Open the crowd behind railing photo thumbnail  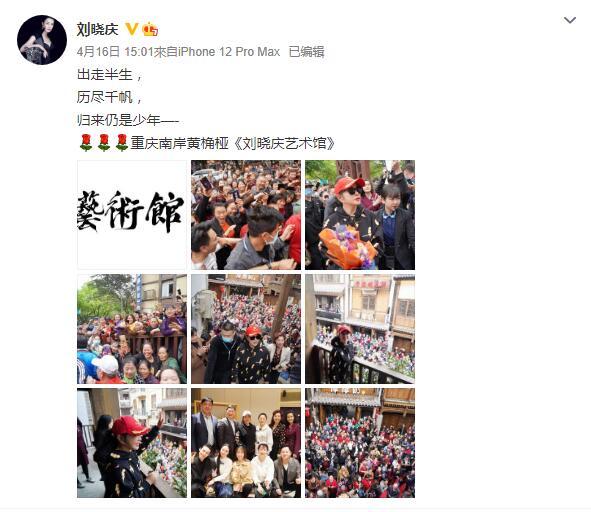click(132, 329)
